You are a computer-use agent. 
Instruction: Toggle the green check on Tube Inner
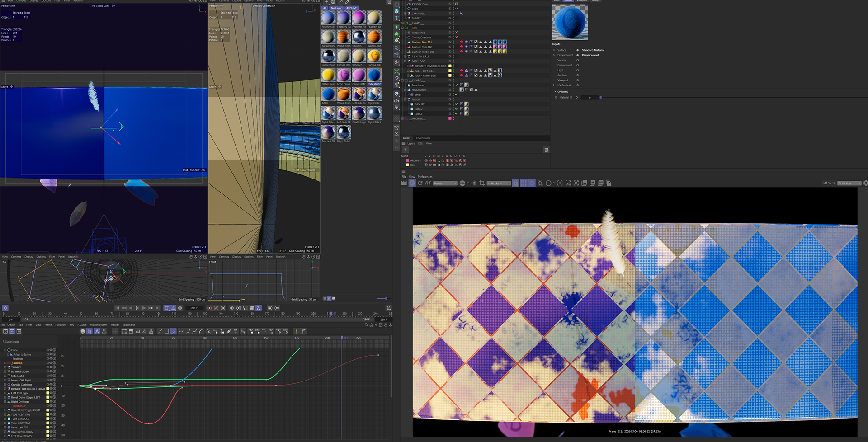click(x=457, y=85)
